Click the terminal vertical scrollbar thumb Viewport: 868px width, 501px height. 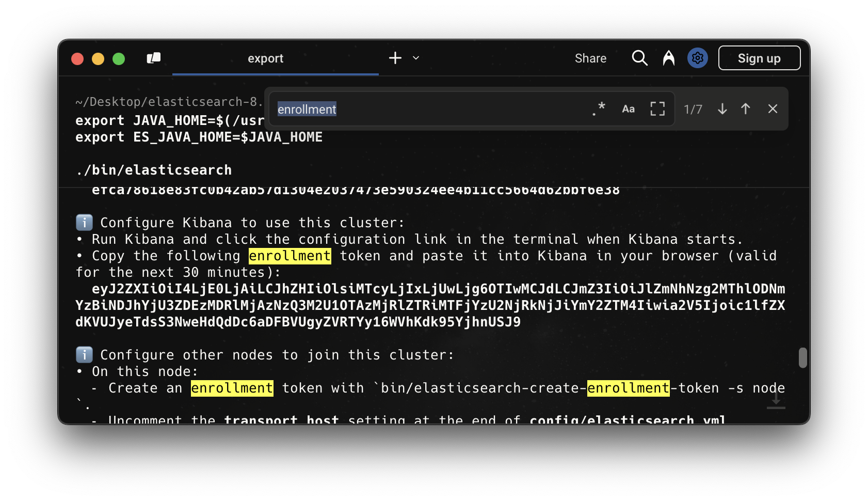[802, 357]
